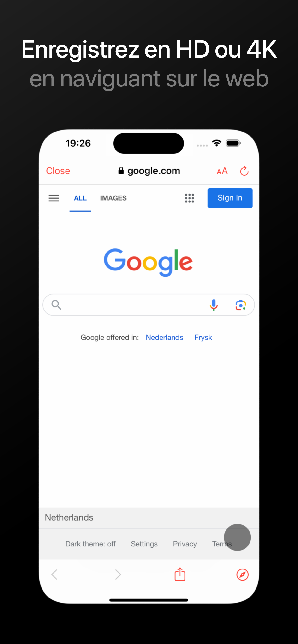This screenshot has height=644, width=298.
Task: Tap the reload page icon
Action: [x=244, y=171]
